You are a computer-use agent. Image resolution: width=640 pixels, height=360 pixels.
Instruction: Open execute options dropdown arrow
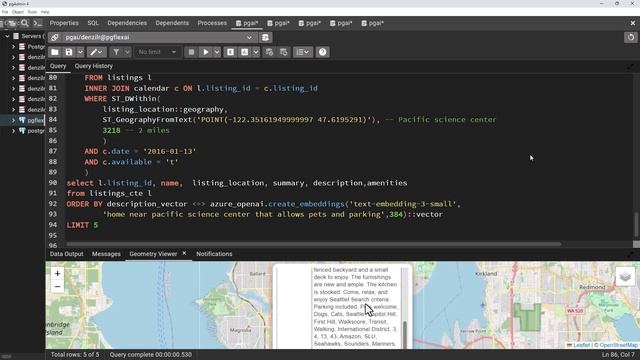click(217, 52)
